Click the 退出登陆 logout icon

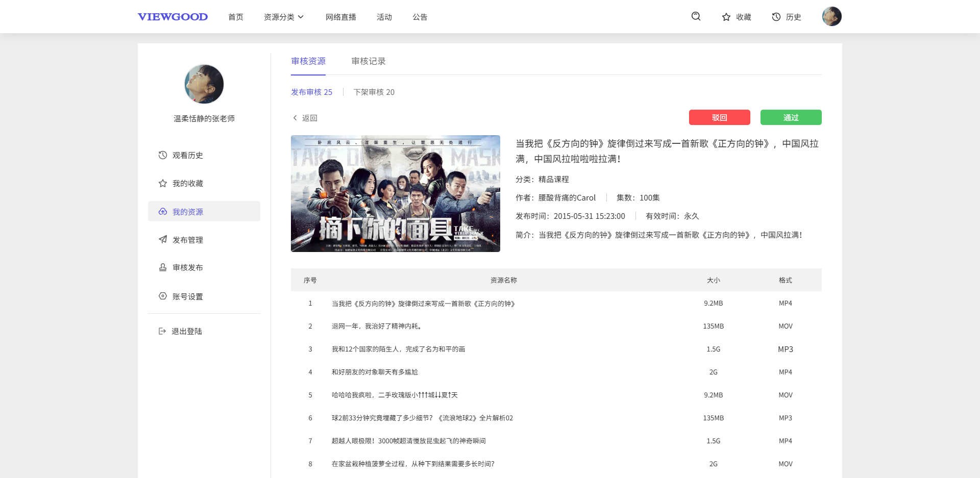coord(162,331)
